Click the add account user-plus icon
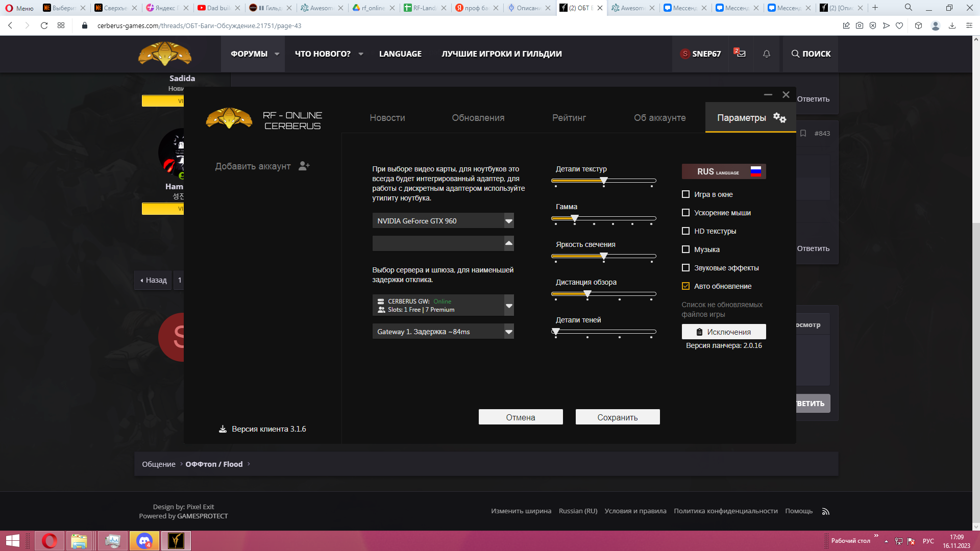This screenshot has width=980, height=551. pyautogui.click(x=304, y=166)
